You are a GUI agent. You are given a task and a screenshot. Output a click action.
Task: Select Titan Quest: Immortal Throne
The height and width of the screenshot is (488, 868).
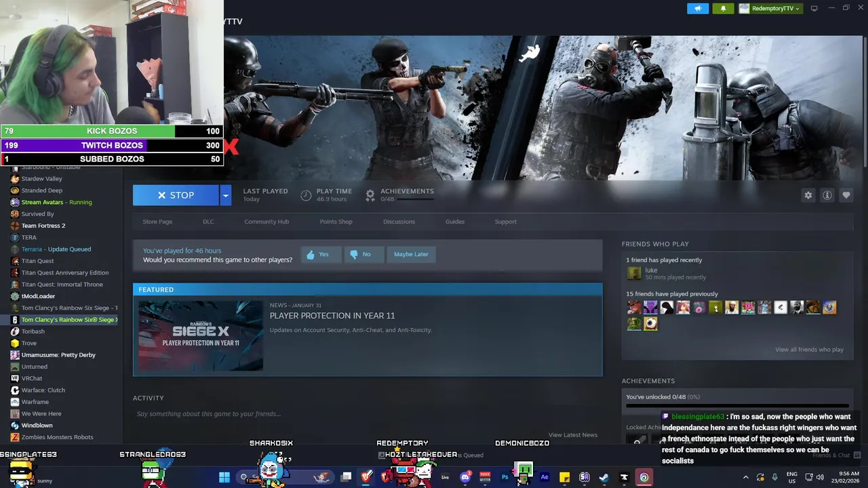click(x=62, y=285)
